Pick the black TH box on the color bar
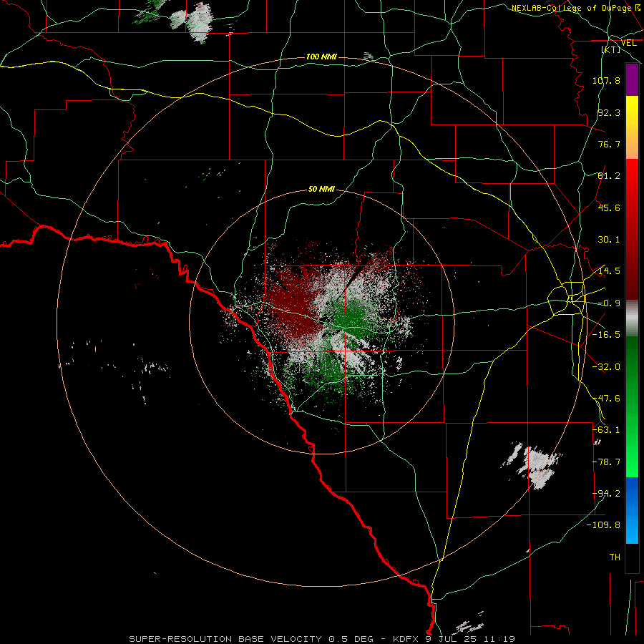 coord(632,558)
